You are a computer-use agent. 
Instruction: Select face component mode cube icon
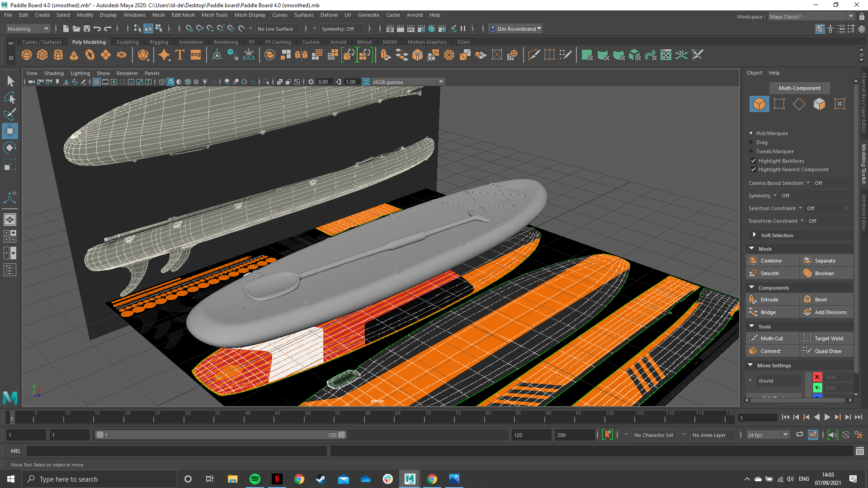coord(819,104)
